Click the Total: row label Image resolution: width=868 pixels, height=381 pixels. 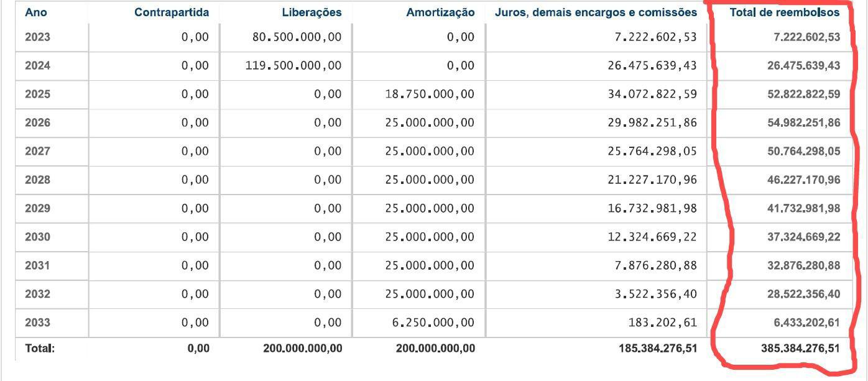[x=40, y=349]
